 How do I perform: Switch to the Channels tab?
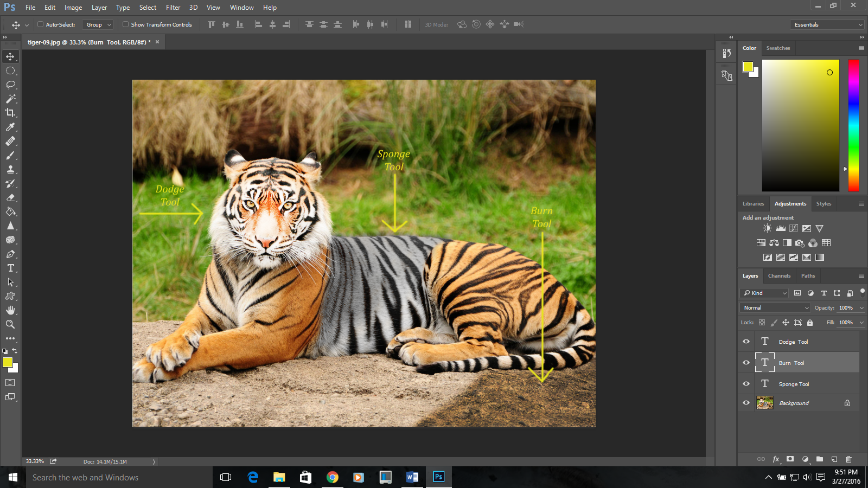pyautogui.click(x=779, y=275)
